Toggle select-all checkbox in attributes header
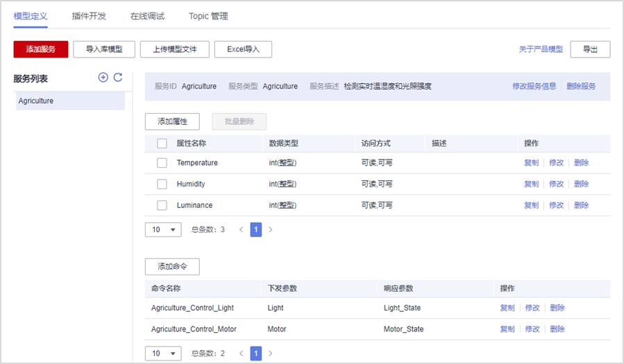Viewport: 624px width, 364px height. click(162, 144)
